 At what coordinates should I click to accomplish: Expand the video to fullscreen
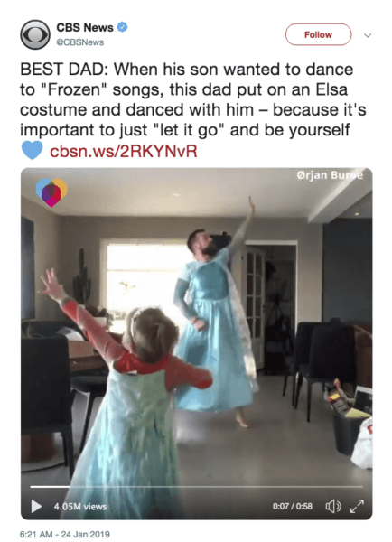coord(357,507)
